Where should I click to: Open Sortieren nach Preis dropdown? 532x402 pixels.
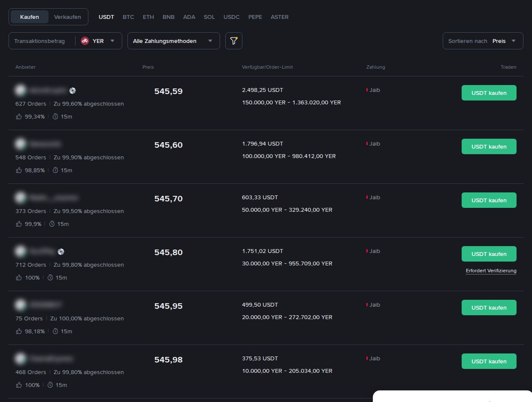coord(483,41)
